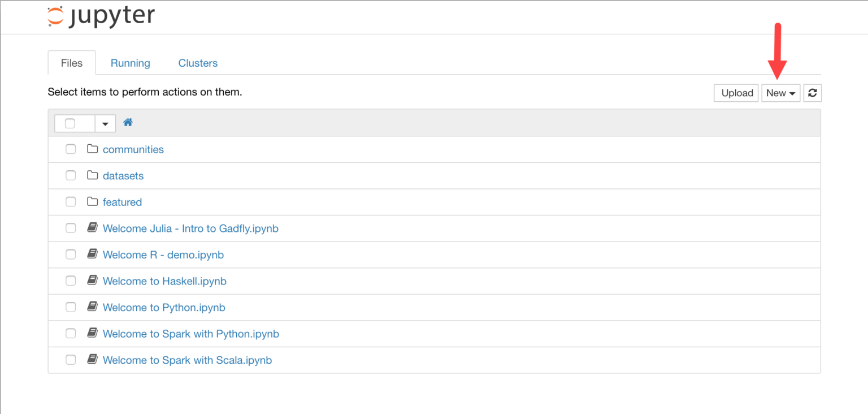The width and height of the screenshot is (868, 414).
Task: Tick the select-all checkbox in header
Action: point(70,123)
